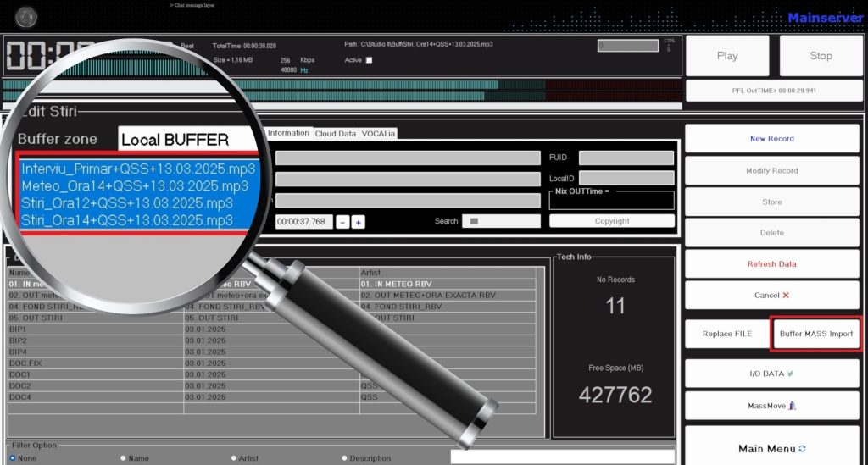The width and height of the screenshot is (868, 465).
Task: Select the Artist filter radio option
Action: pyautogui.click(x=234, y=458)
